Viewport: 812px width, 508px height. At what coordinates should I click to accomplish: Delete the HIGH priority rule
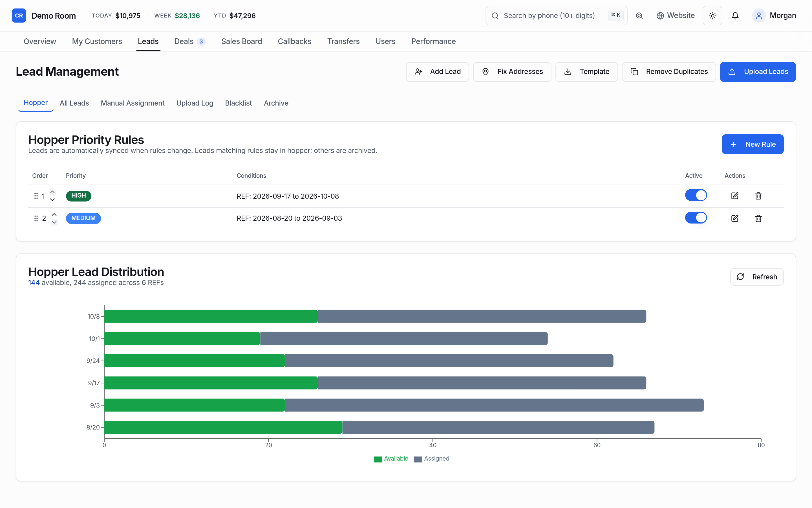tap(758, 196)
